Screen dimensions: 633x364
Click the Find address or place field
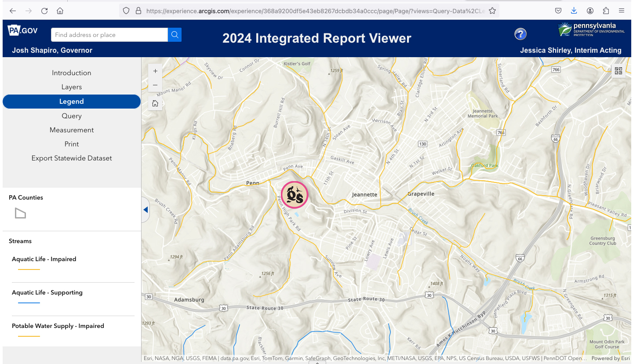click(109, 35)
